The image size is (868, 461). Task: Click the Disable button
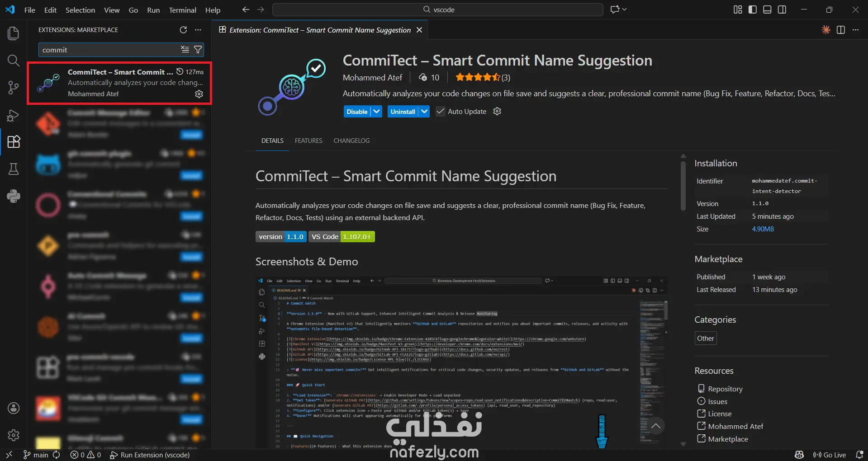tap(357, 112)
